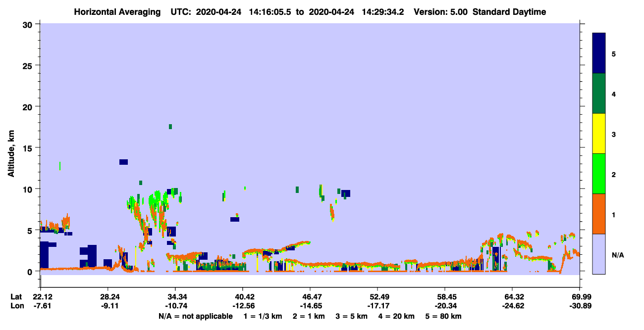644x330 pixels.
Task: Select the dark blue level 5 colorbar segment
Action: tap(599, 53)
